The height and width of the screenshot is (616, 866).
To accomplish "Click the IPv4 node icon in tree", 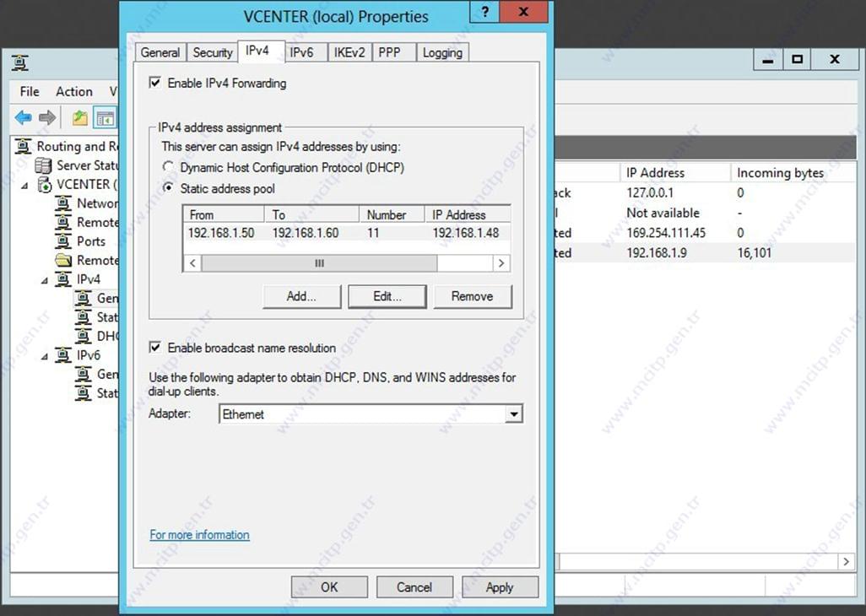I will tap(63, 278).
